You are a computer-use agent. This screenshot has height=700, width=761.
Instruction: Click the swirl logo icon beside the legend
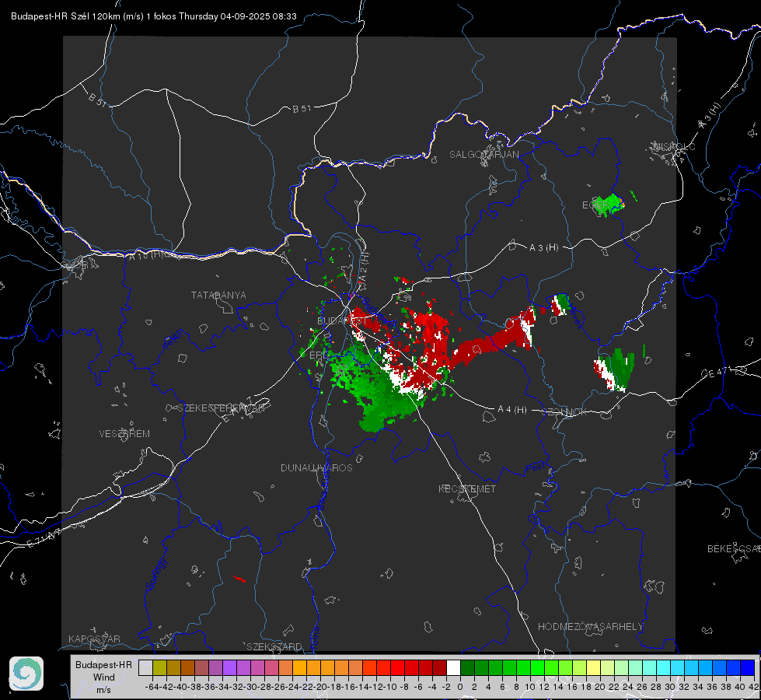coord(26,674)
